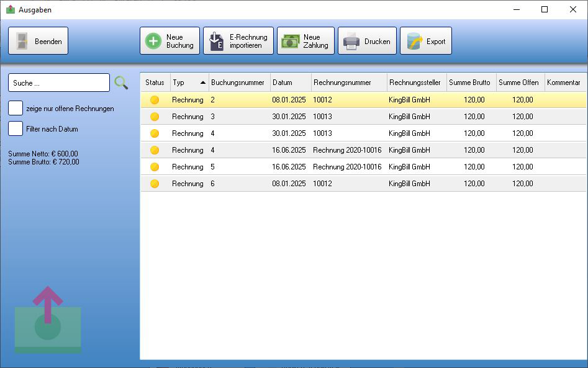Select date 08.01.2025 in booking 6 row
This screenshot has width=588, height=368.
289,184
